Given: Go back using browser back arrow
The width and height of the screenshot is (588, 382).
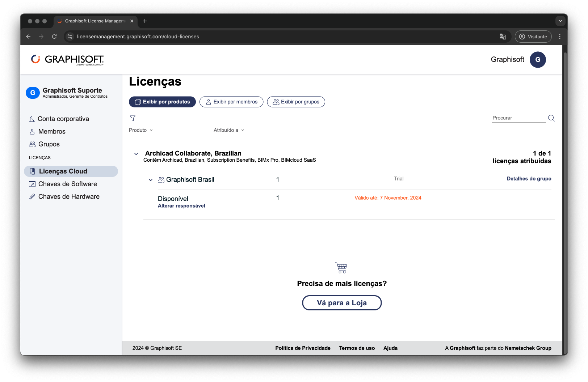Looking at the screenshot, I should [28, 37].
